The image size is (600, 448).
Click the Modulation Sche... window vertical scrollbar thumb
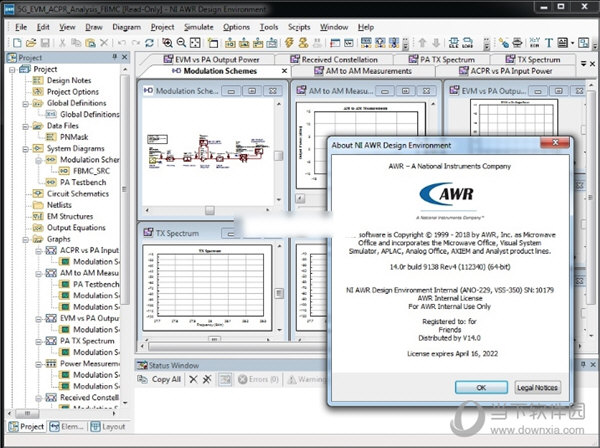coord(279,155)
